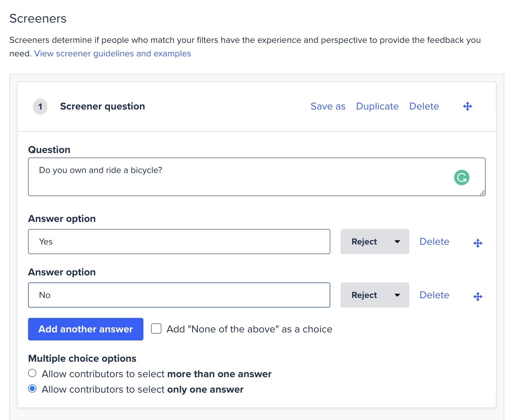Click Save as for screener question
513x420 pixels.
click(328, 106)
